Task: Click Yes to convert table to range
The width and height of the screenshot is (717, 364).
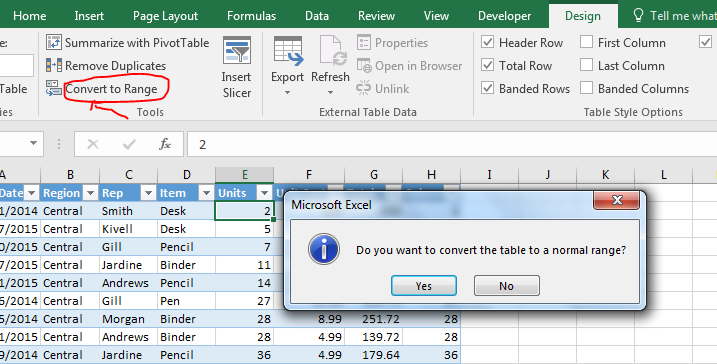Action: (x=424, y=286)
